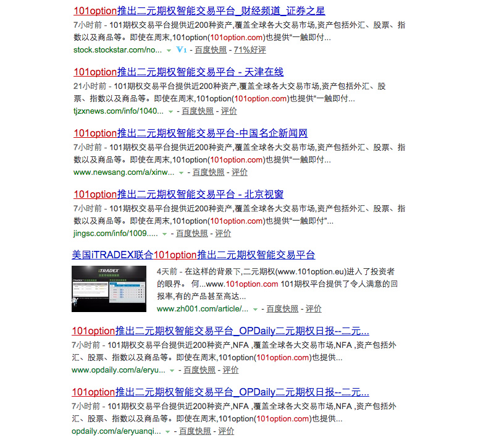Click the 71%好评 rating link

(x=250, y=50)
